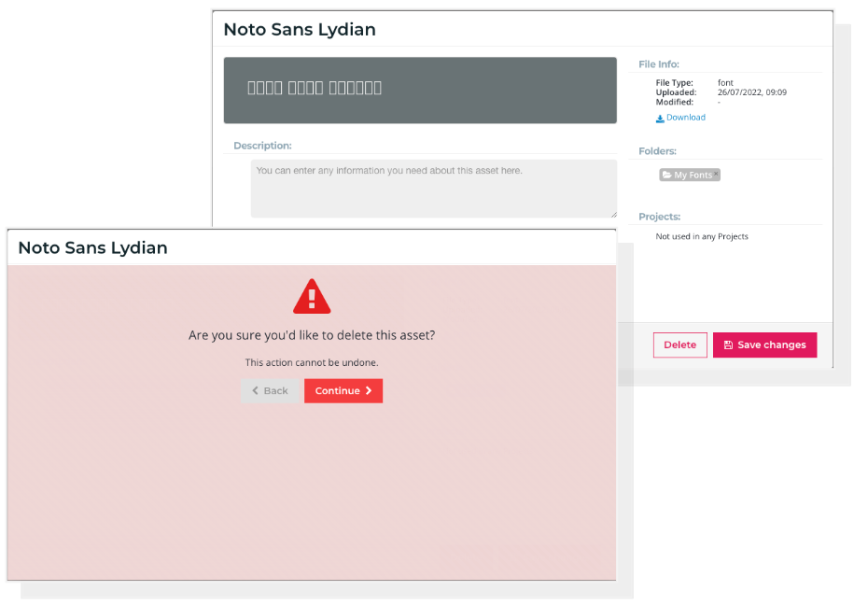Click the dark font preview panel

click(x=420, y=91)
